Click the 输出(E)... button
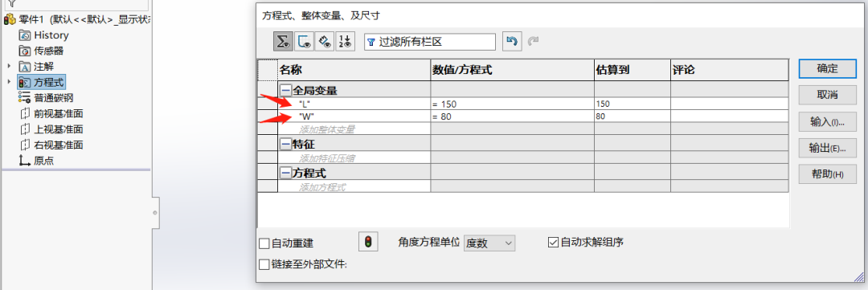Screen dimensions: 868x290 coord(828,148)
